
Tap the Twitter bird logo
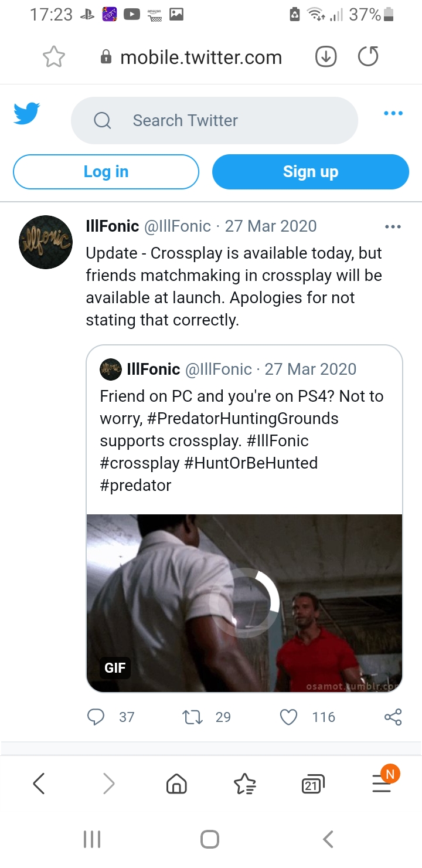click(27, 114)
